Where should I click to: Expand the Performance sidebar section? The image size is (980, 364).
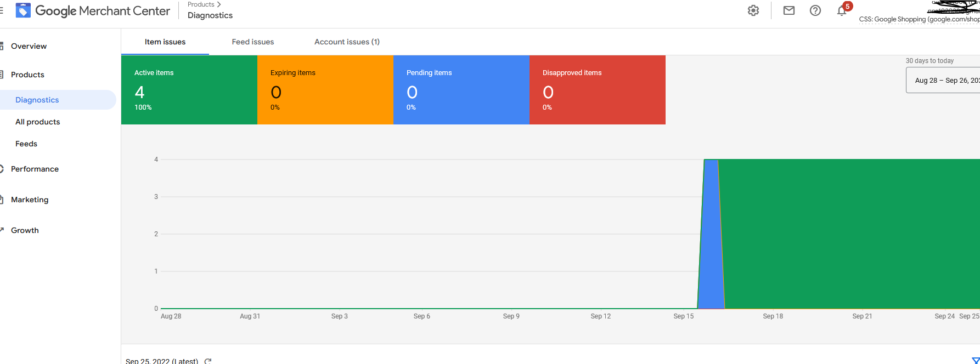[x=35, y=169]
